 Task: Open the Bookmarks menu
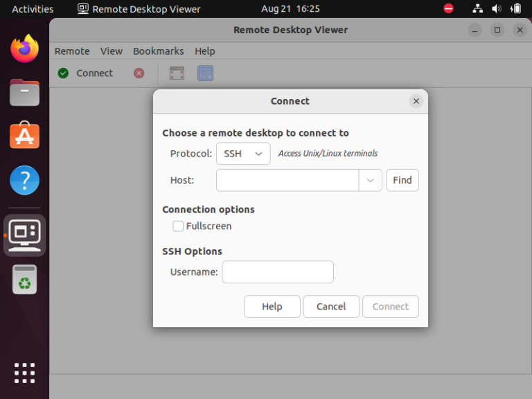coord(159,51)
